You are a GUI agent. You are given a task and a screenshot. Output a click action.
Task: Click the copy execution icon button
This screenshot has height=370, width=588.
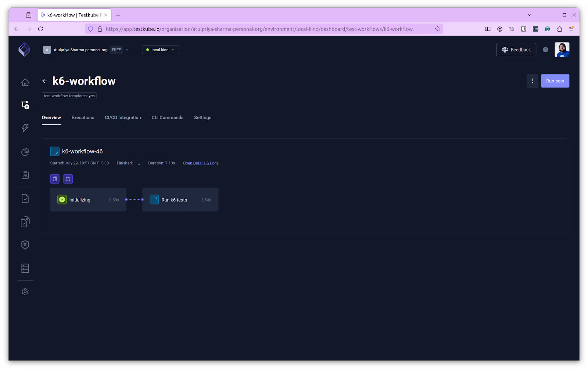coord(55,179)
